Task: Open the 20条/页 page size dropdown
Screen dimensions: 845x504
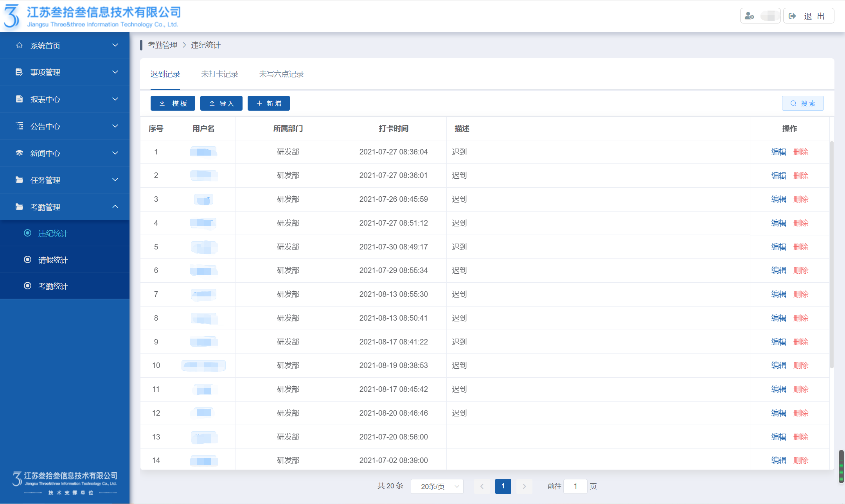Action: (x=437, y=486)
